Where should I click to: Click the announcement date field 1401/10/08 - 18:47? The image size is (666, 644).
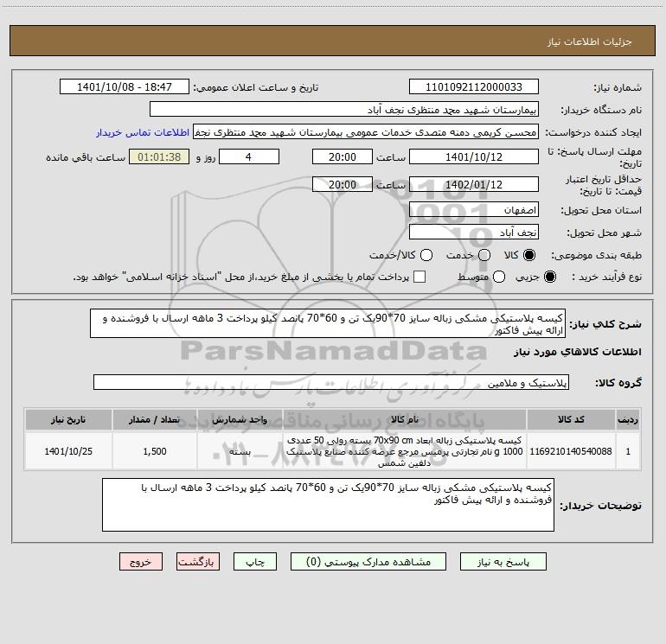click(x=125, y=87)
